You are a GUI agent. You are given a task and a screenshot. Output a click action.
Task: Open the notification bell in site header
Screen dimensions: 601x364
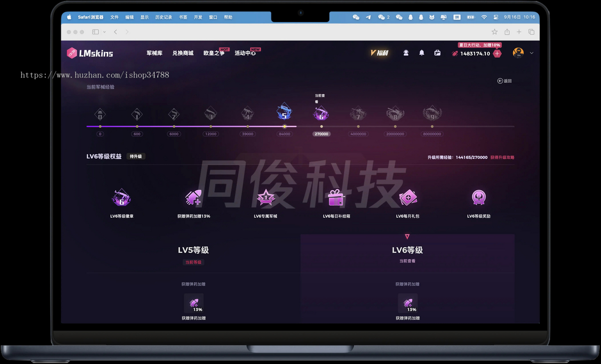pos(422,53)
